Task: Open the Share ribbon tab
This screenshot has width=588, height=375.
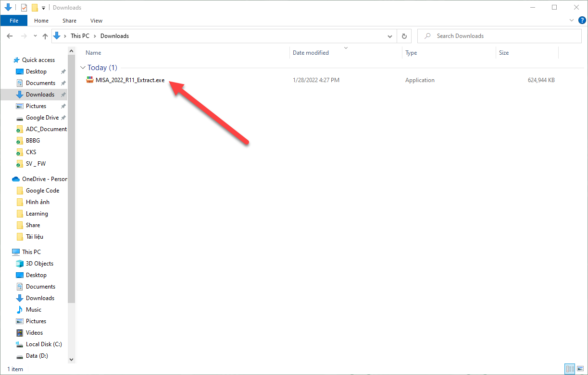Action: click(69, 21)
